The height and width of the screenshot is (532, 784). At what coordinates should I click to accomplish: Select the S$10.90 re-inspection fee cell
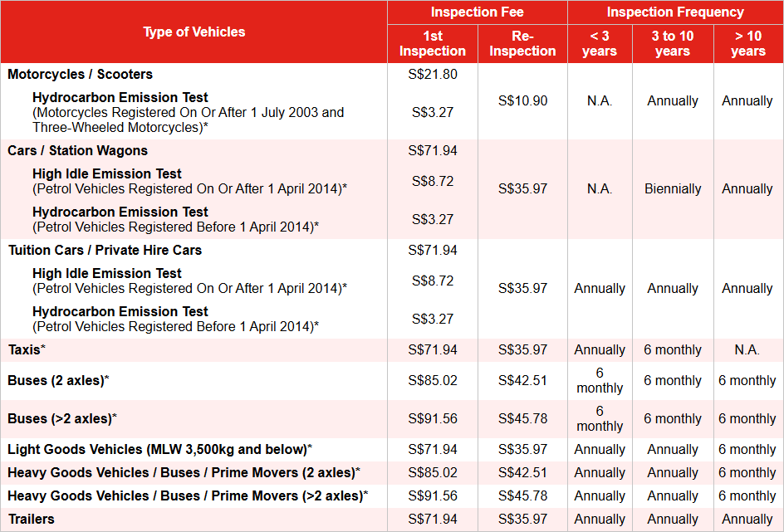pyautogui.click(x=522, y=100)
